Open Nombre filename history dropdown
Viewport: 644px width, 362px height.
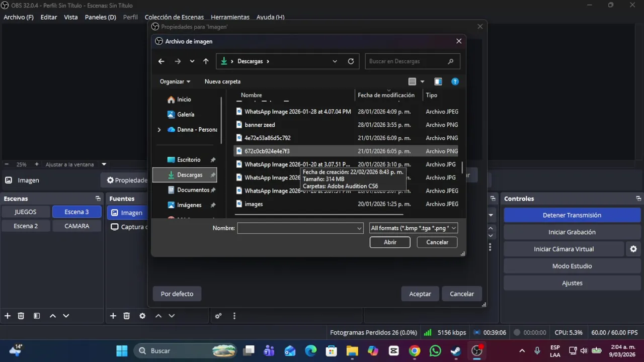(x=359, y=228)
